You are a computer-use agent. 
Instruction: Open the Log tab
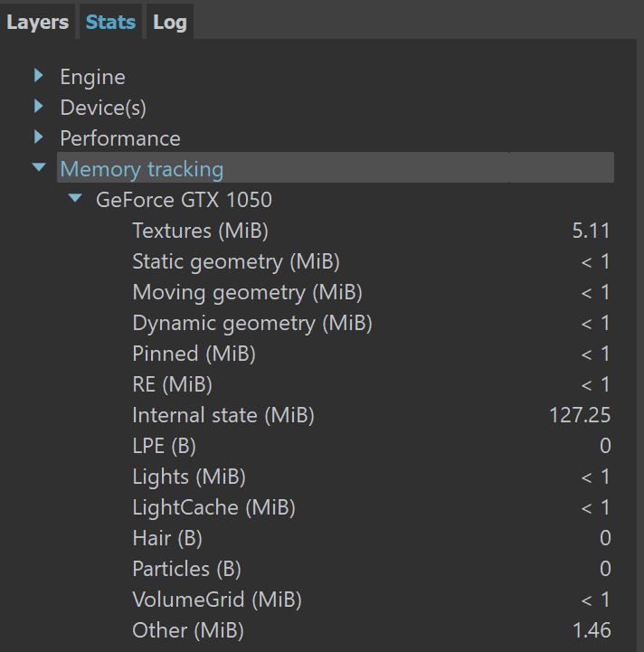(170, 22)
